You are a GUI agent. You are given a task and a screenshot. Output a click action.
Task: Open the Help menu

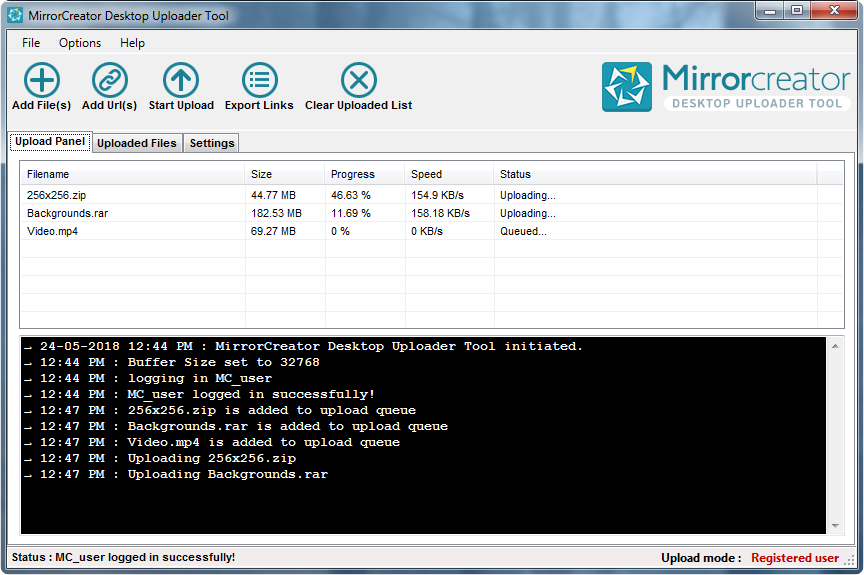132,43
